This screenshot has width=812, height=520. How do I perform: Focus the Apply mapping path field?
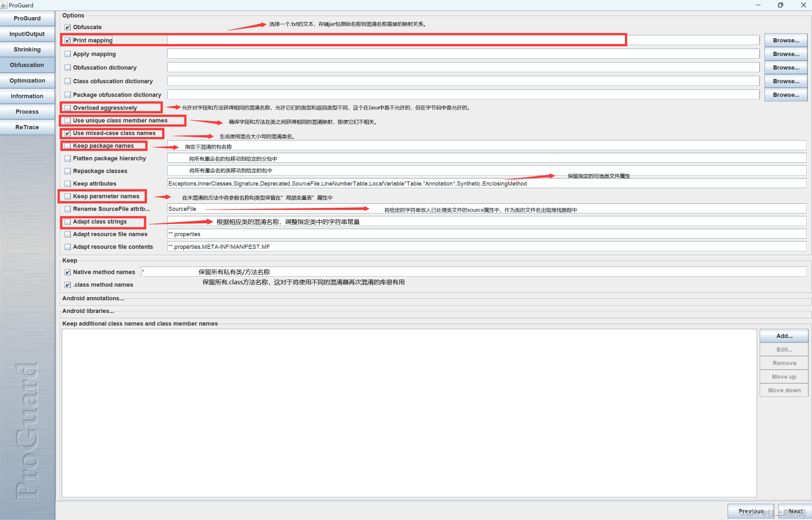click(x=463, y=54)
